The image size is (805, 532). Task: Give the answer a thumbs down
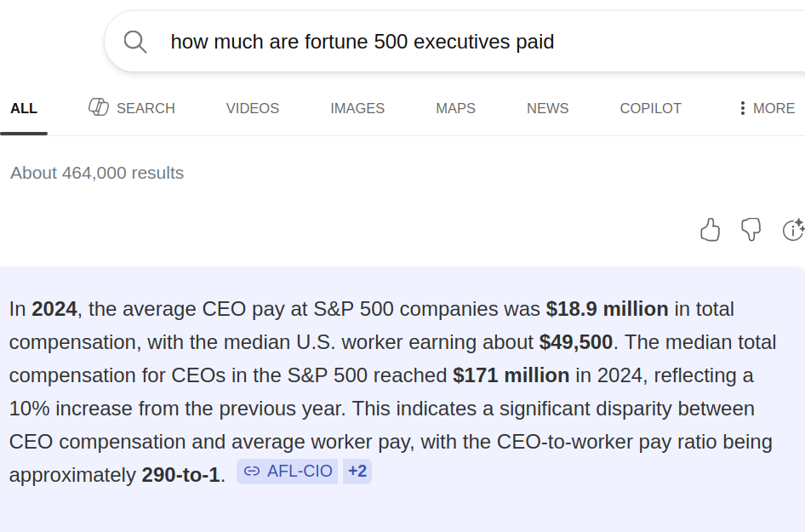tap(751, 229)
